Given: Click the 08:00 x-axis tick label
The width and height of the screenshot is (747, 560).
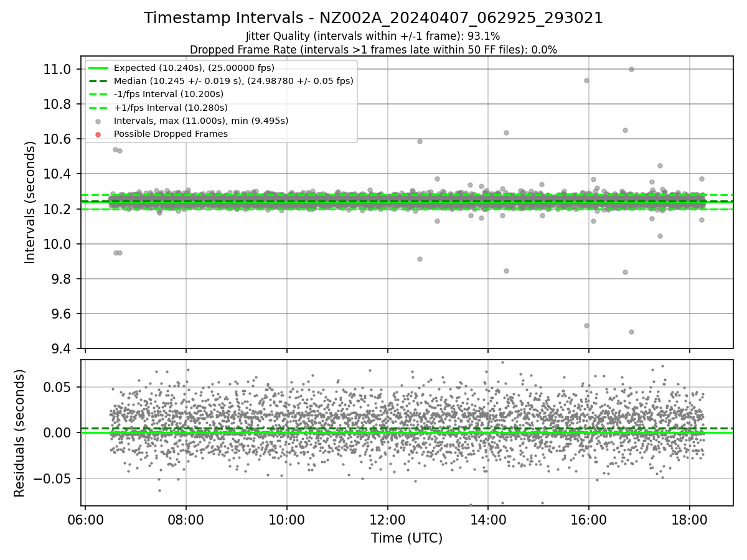Looking at the screenshot, I should pyautogui.click(x=186, y=519).
